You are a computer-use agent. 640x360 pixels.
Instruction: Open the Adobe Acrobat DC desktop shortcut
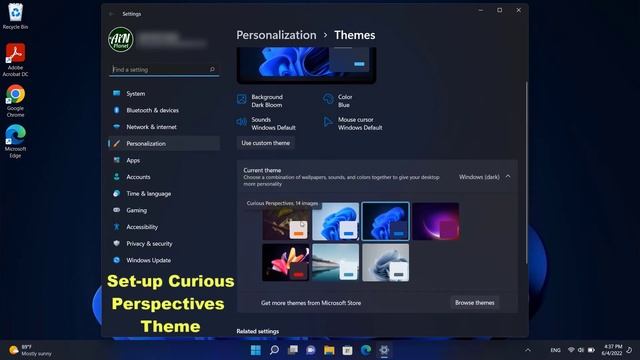(x=15, y=60)
